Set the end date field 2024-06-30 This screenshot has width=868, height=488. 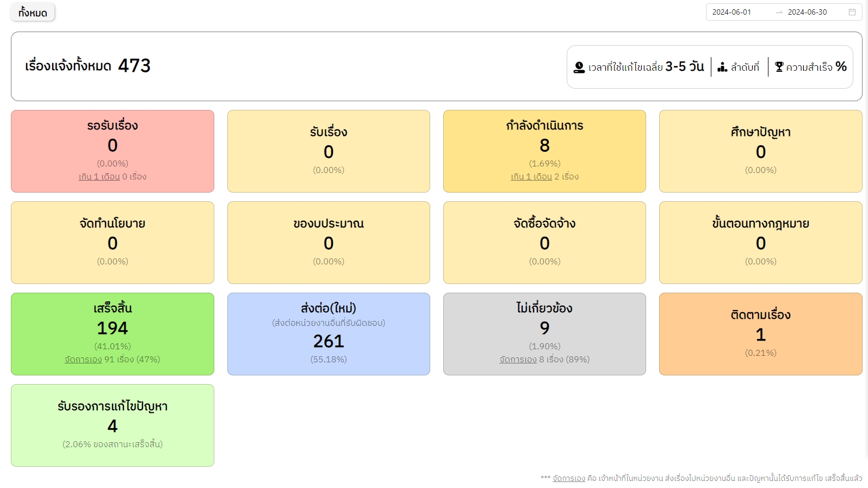807,12
